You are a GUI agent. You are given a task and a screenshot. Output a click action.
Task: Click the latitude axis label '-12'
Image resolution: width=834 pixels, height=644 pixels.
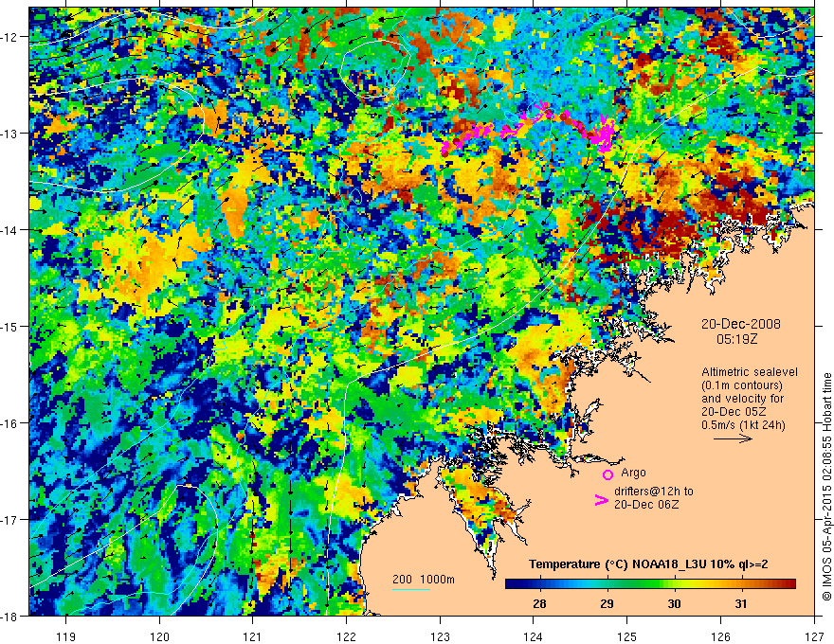(x=10, y=37)
